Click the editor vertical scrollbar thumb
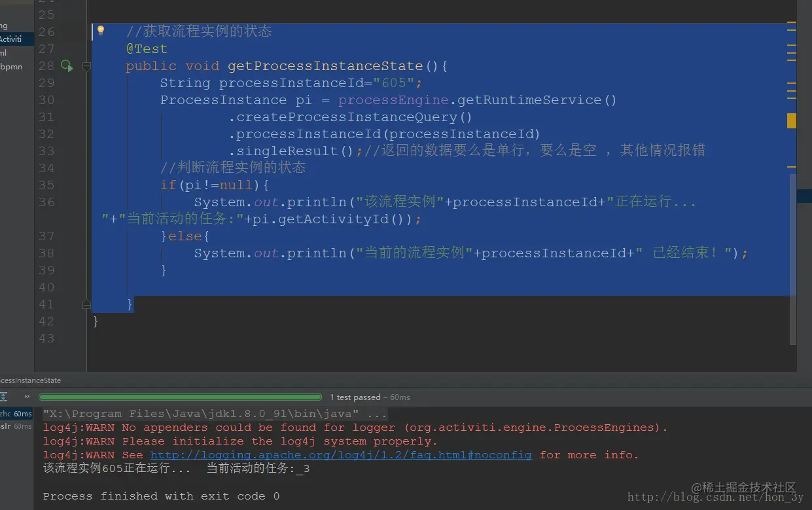The height and width of the screenshot is (510, 812). click(x=793, y=259)
